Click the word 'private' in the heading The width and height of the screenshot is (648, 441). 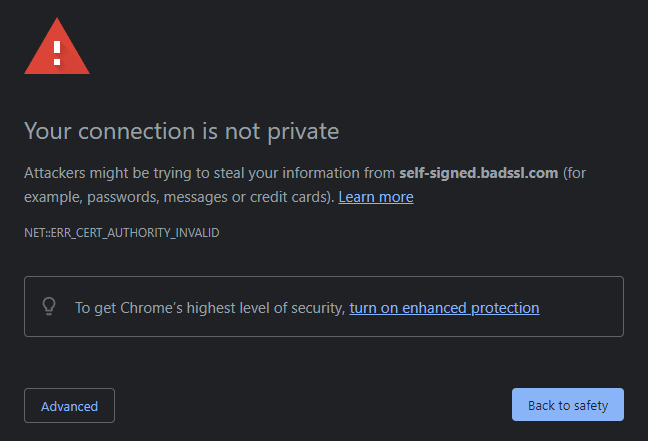click(303, 132)
